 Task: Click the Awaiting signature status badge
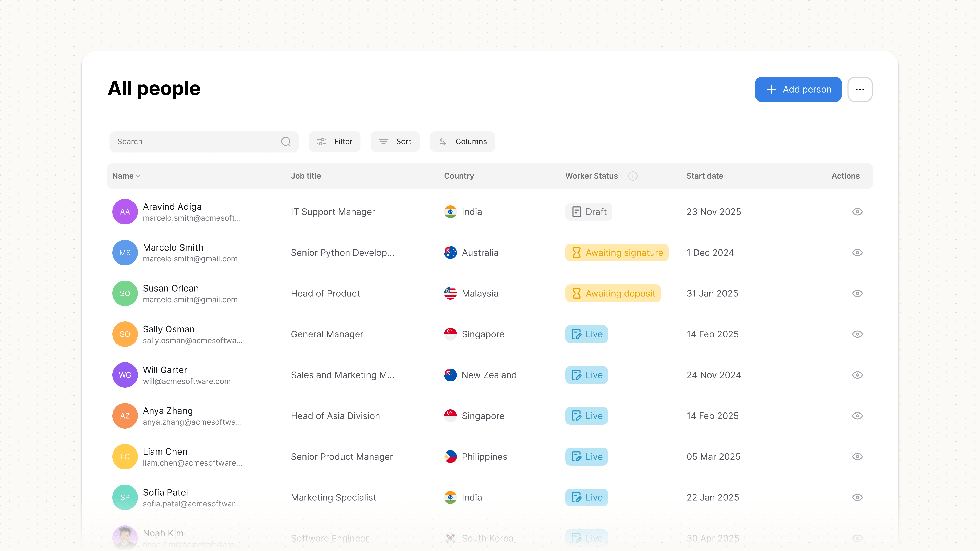pos(617,253)
